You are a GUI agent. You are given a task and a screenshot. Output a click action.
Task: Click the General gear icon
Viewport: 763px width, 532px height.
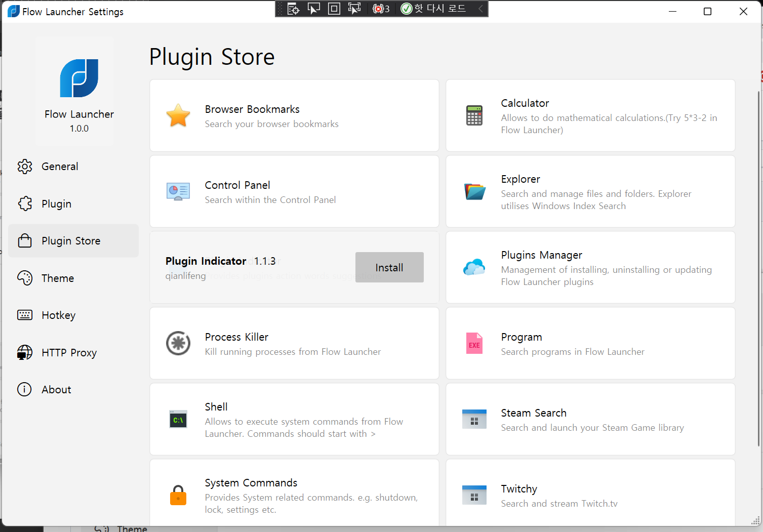click(25, 167)
